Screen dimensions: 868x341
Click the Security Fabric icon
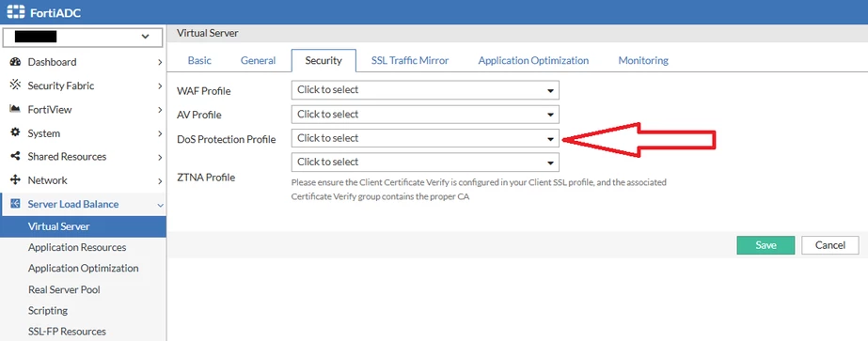pos(15,85)
